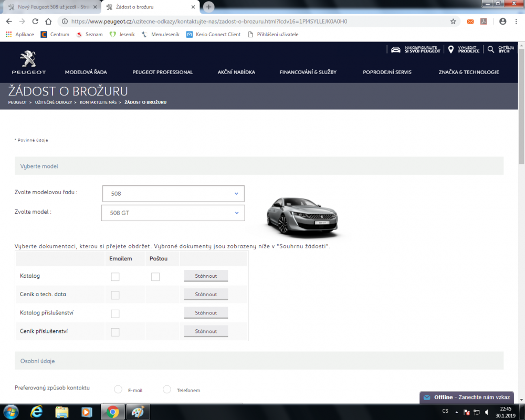Image resolution: width=525 pixels, height=420 pixels.
Task: Check Ceník a tech. data email checkbox
Action: 115,295
